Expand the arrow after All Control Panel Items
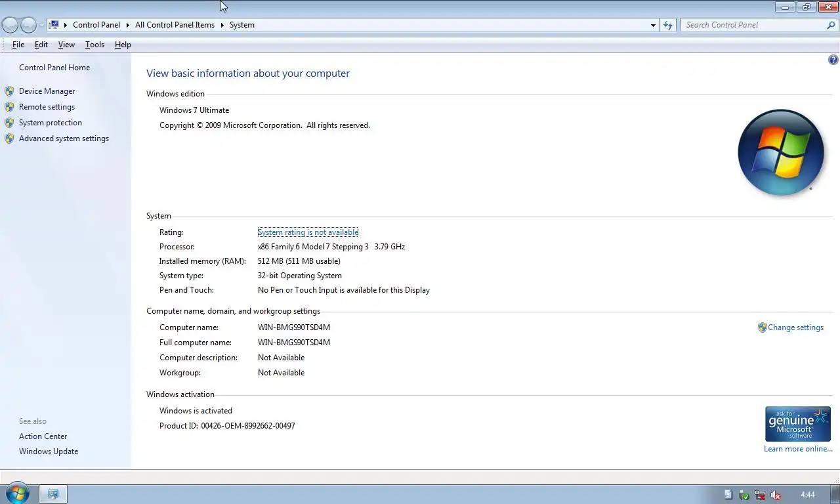This screenshot has height=504, width=840. click(222, 25)
